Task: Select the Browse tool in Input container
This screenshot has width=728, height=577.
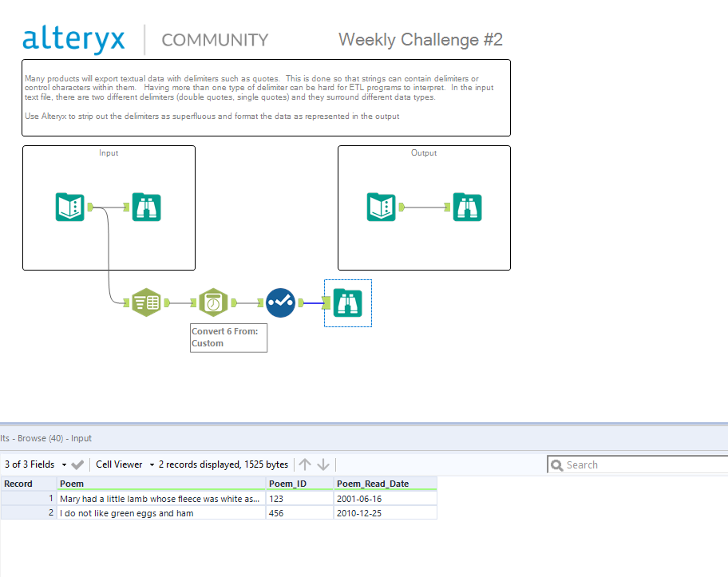Action: coord(146,207)
